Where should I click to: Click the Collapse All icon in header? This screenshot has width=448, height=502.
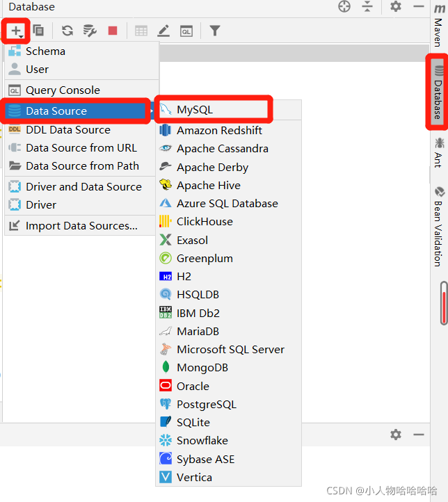click(367, 6)
